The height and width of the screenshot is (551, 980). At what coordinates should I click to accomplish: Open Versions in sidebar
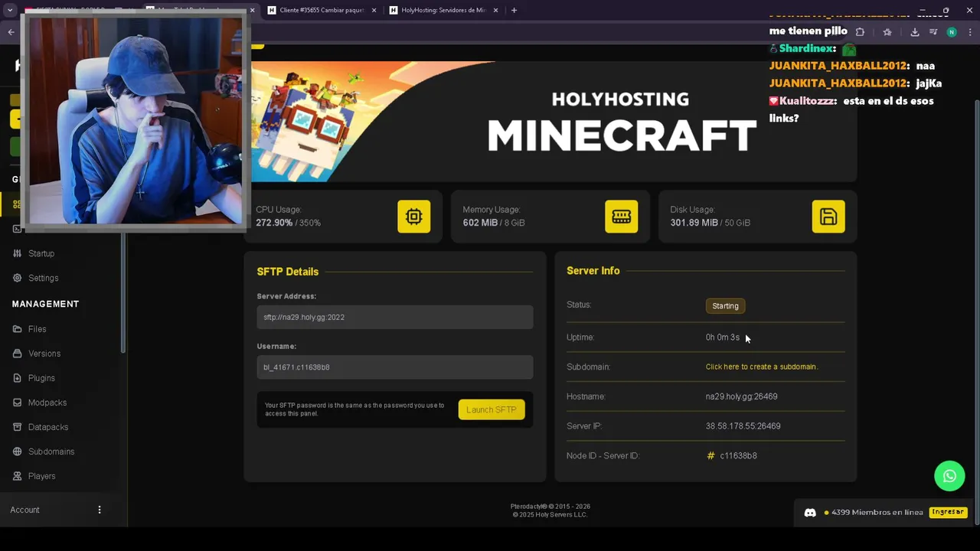coord(44,354)
